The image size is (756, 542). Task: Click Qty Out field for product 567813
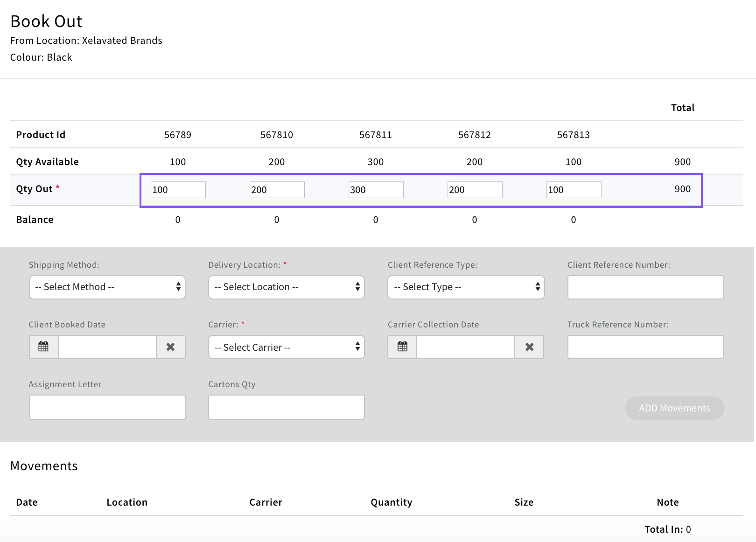574,190
